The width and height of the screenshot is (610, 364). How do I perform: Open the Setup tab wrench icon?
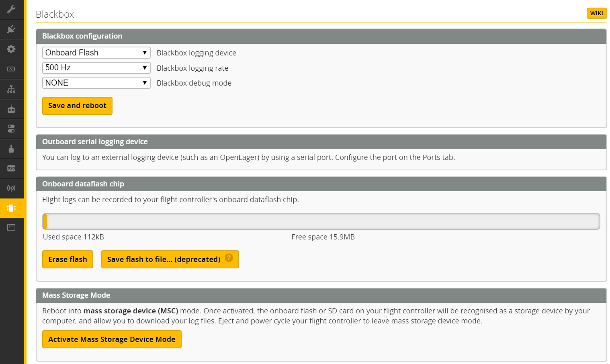click(11, 9)
